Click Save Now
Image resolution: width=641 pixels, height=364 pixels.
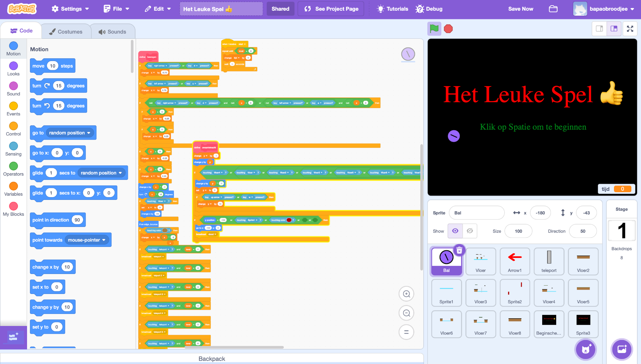520,9
